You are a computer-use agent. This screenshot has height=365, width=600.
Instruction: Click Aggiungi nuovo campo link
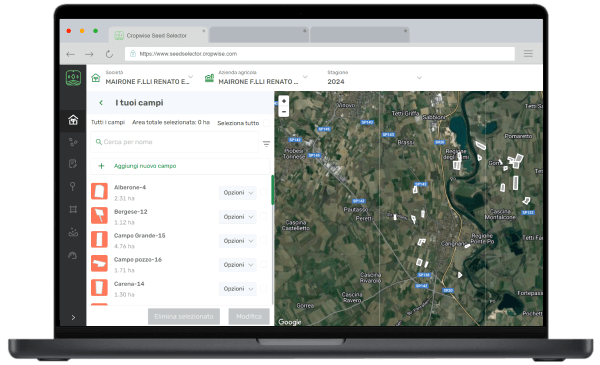(145, 166)
